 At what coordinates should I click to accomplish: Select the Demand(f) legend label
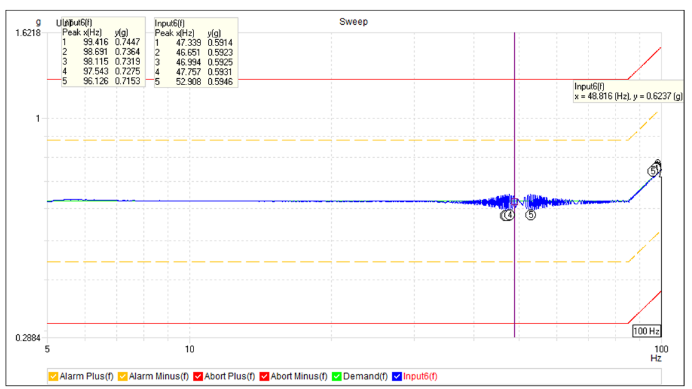coord(365,376)
